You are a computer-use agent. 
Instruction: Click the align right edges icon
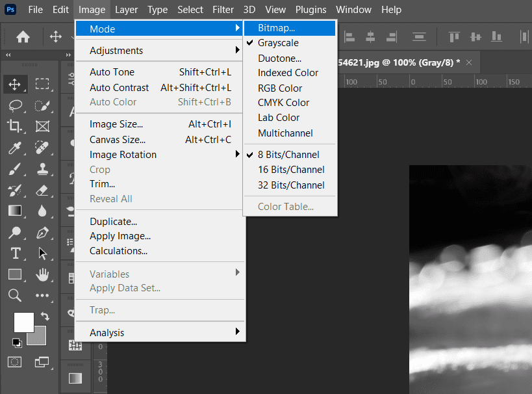[x=392, y=36]
